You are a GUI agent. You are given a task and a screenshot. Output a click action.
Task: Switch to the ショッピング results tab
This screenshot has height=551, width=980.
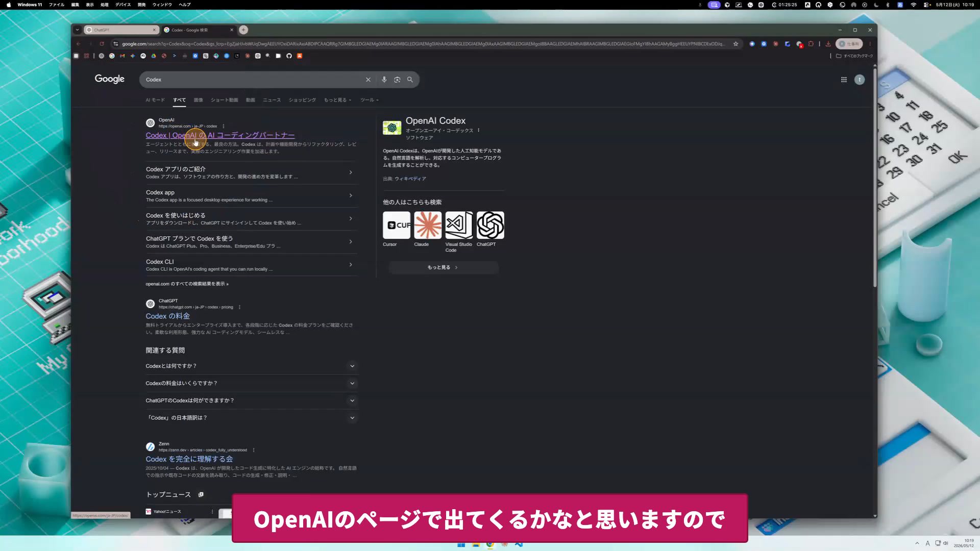click(302, 100)
